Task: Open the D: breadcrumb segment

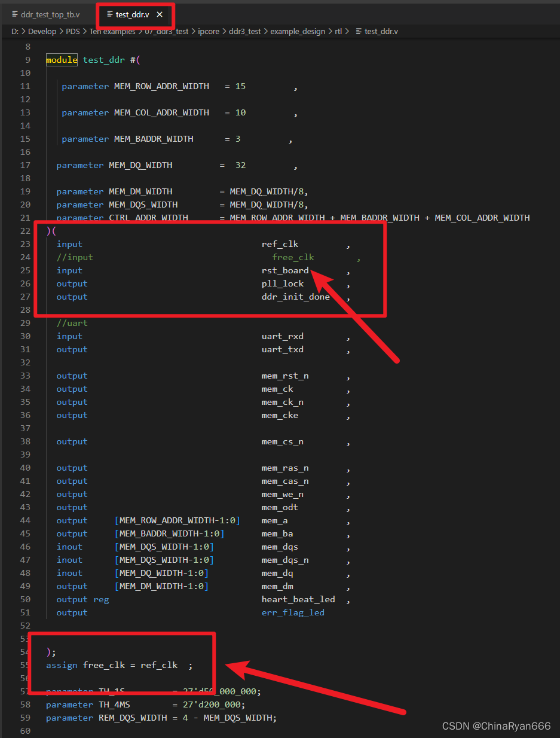Action: click(x=15, y=31)
